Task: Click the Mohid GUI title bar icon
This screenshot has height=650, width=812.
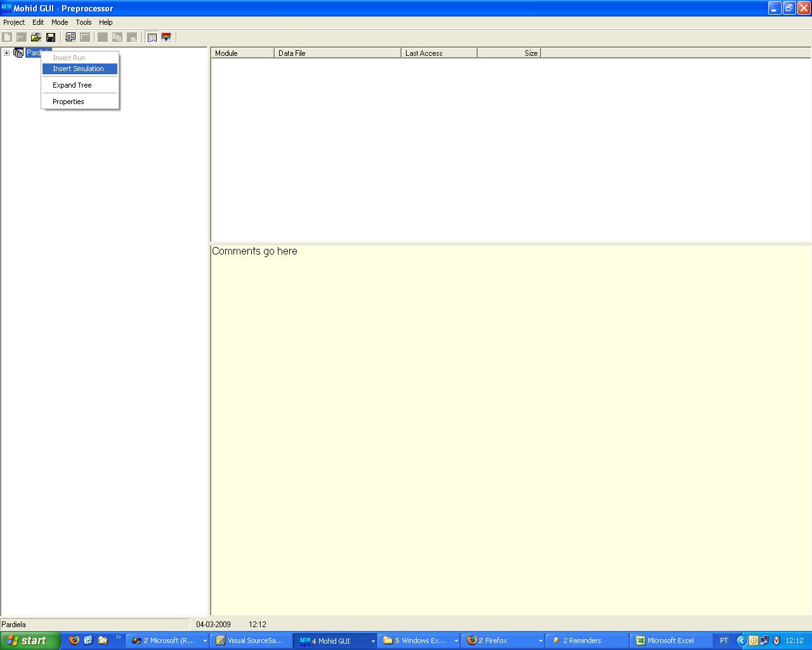Action: coord(6,8)
